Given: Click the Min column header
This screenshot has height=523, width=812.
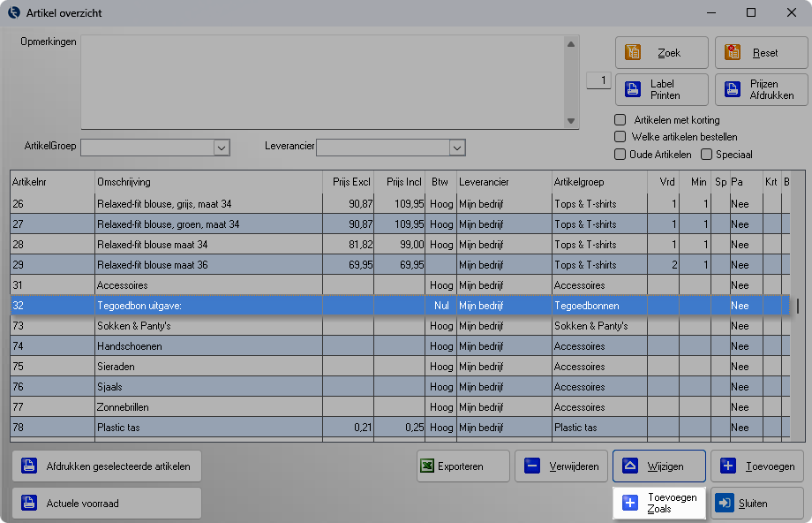Looking at the screenshot, I should coord(695,182).
